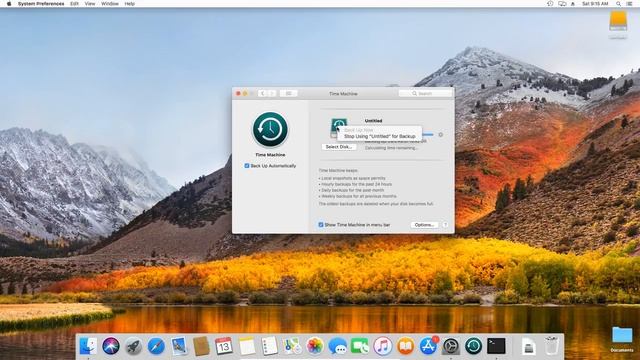The height and width of the screenshot is (360, 640).
Task: Select orange external drive on desktop
Action: coord(618,21)
